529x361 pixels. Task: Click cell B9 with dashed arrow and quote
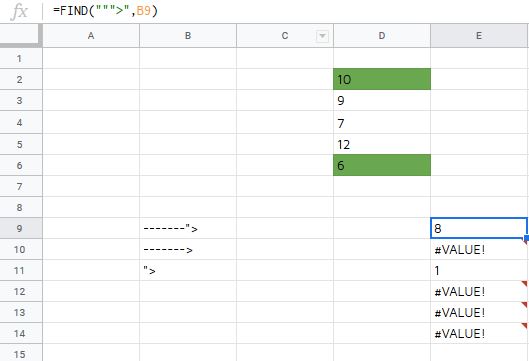pyautogui.click(x=188, y=228)
